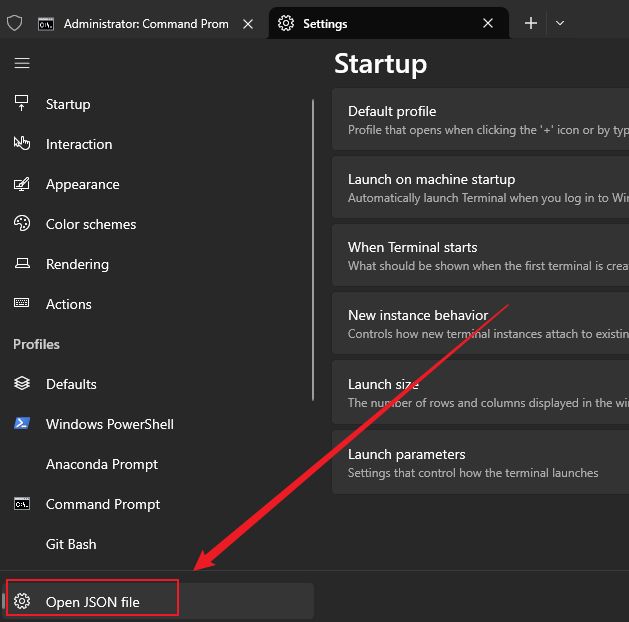Click the Default profile setting card
This screenshot has height=622, width=629.
click(481, 119)
